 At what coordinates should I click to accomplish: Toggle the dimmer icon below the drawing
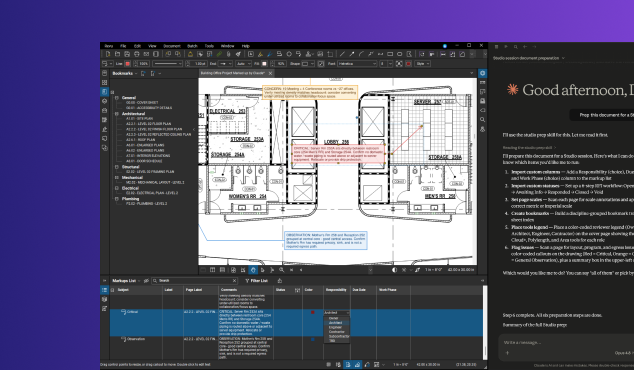coord(395,270)
